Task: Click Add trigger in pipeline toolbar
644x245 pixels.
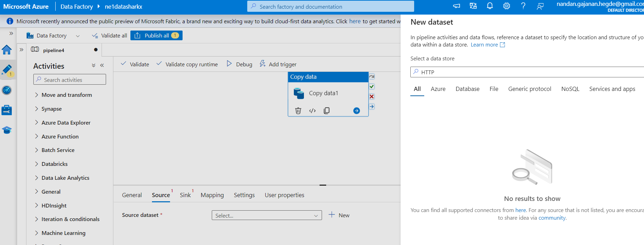Action: pos(278,64)
